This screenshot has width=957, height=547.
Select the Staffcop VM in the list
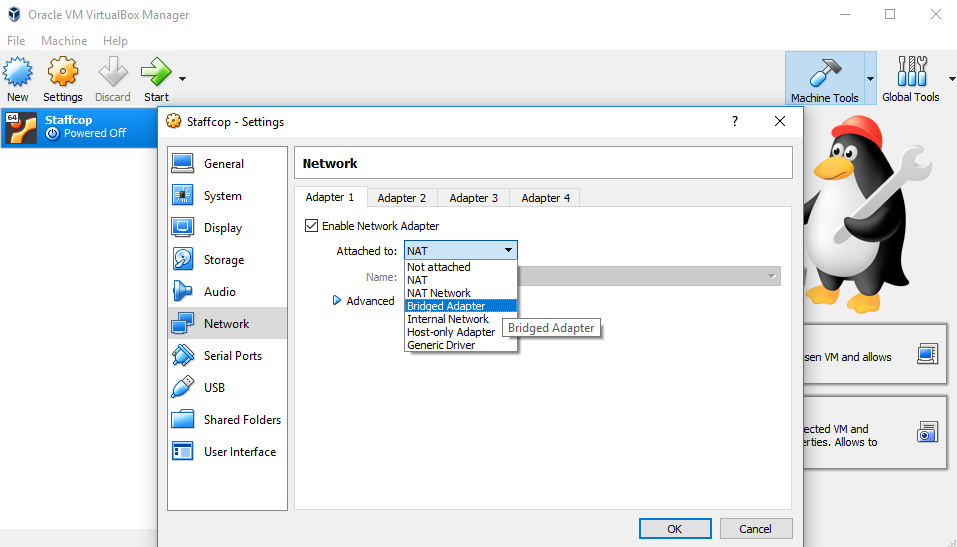pyautogui.click(x=79, y=127)
